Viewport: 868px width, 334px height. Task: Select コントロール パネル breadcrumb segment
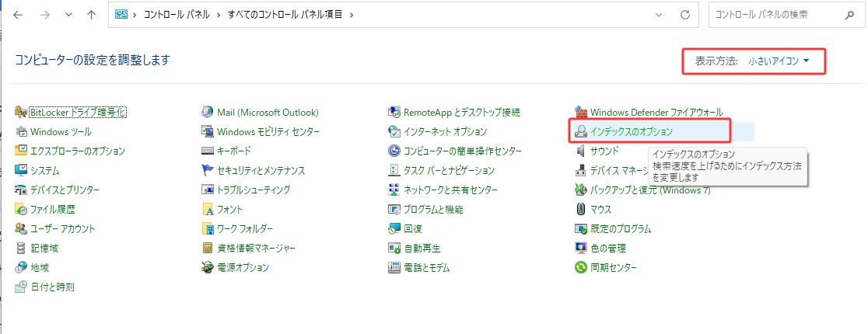point(177,15)
